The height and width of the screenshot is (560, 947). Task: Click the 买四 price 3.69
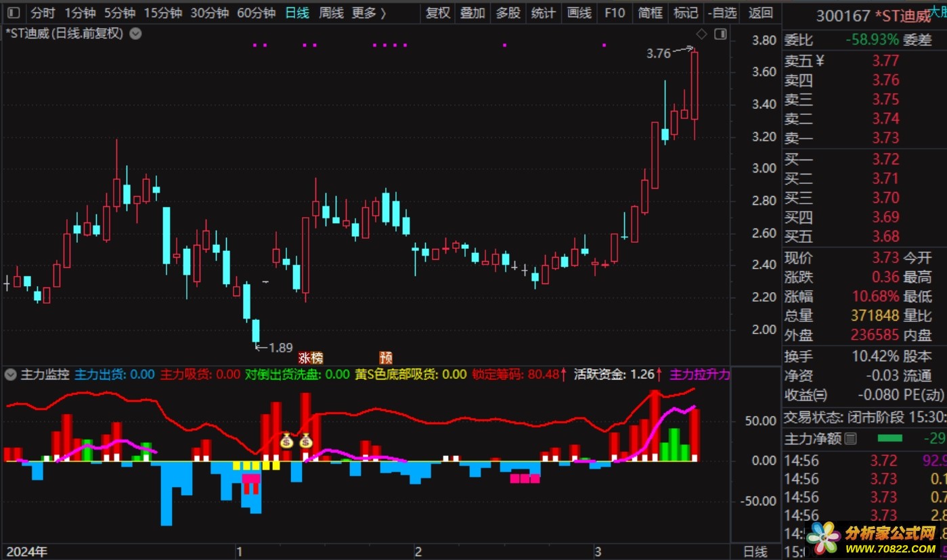point(885,217)
